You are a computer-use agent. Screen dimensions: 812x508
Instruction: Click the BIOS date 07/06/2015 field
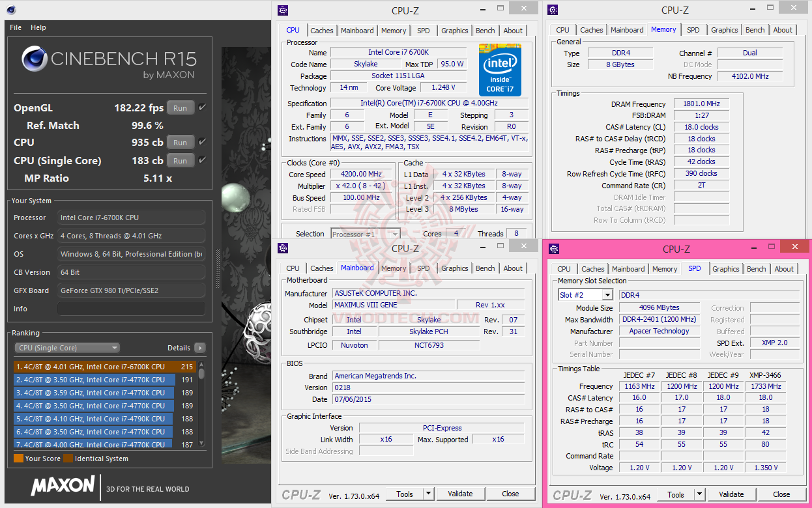pos(428,399)
